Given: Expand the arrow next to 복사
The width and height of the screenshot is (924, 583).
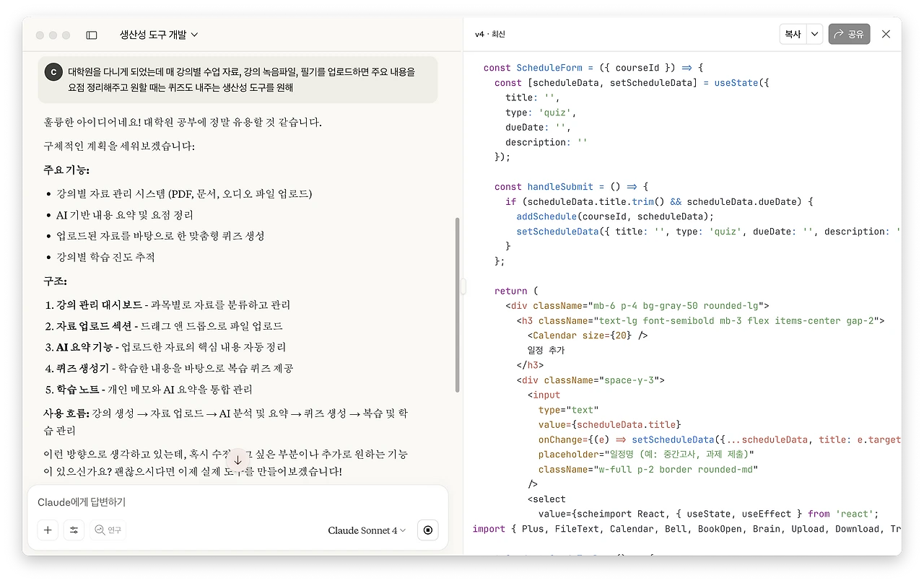Looking at the screenshot, I should [x=814, y=35].
